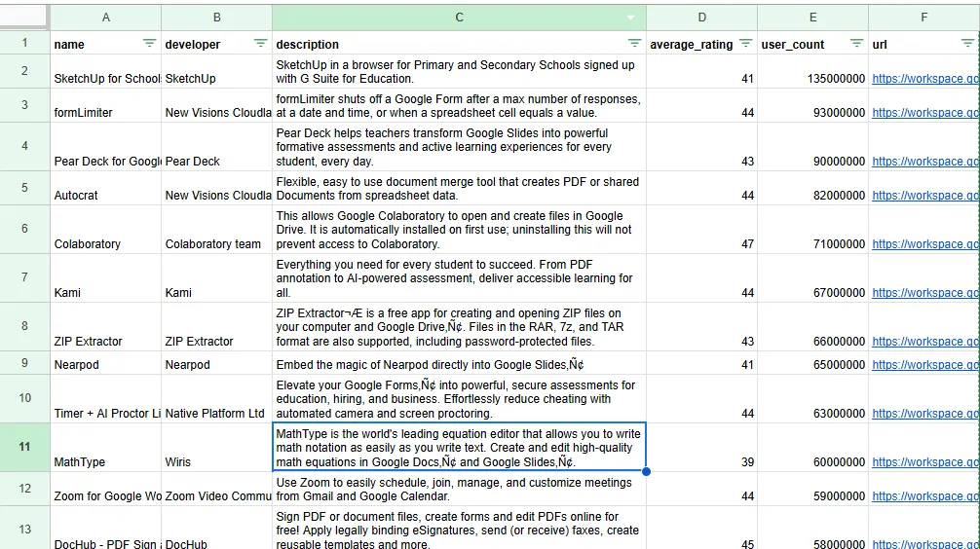Select the 'name' header cell

click(x=105, y=43)
